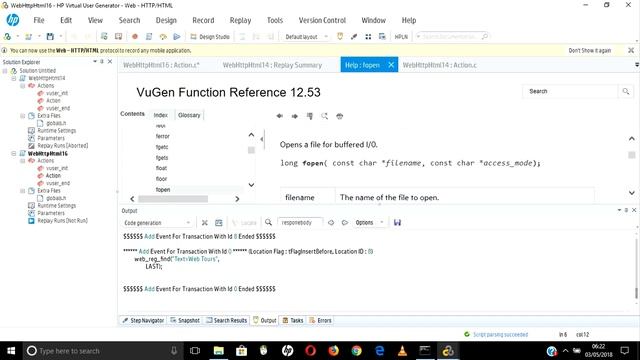Click the help Print icon
The width and height of the screenshot is (640, 360).
pos(340,116)
